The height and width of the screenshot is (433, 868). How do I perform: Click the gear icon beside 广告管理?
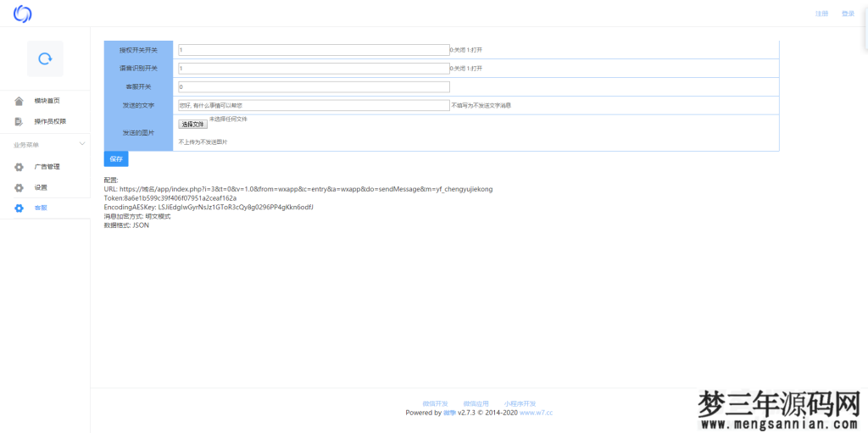(19, 167)
